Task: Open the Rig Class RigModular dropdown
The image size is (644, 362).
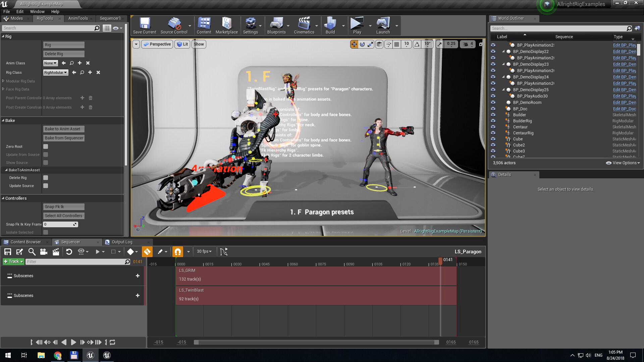Action: [56, 72]
